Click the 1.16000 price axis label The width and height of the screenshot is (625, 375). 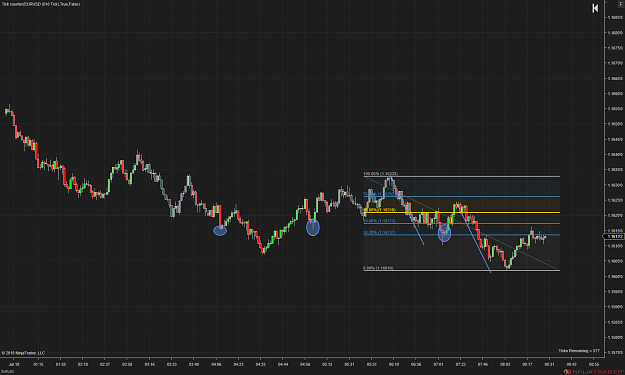pyautogui.click(x=615, y=276)
